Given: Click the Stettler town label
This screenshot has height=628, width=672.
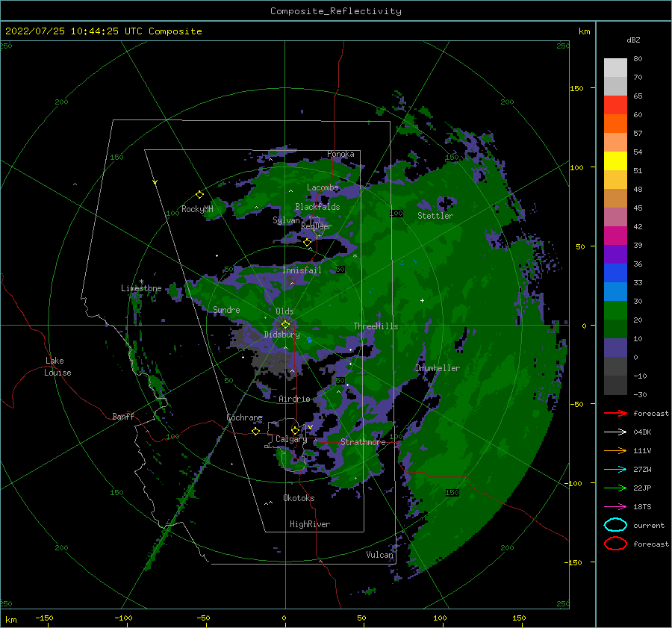Looking at the screenshot, I should pos(435,216).
